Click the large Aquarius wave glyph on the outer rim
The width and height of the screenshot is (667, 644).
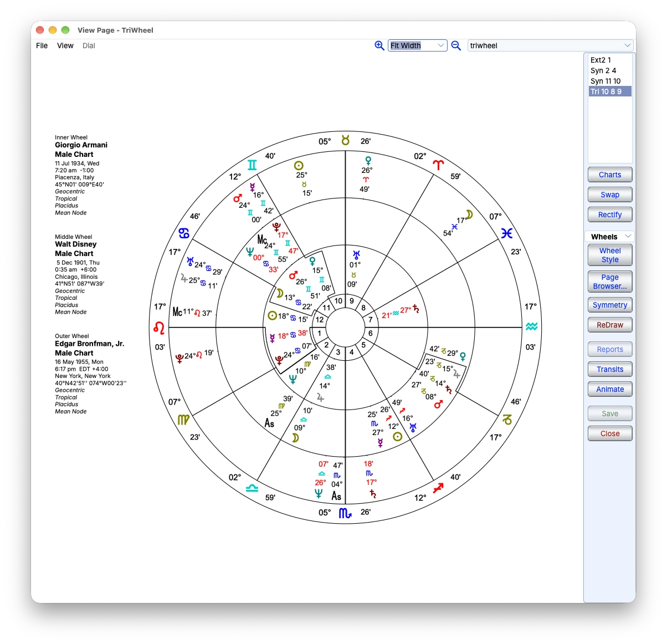click(x=532, y=326)
